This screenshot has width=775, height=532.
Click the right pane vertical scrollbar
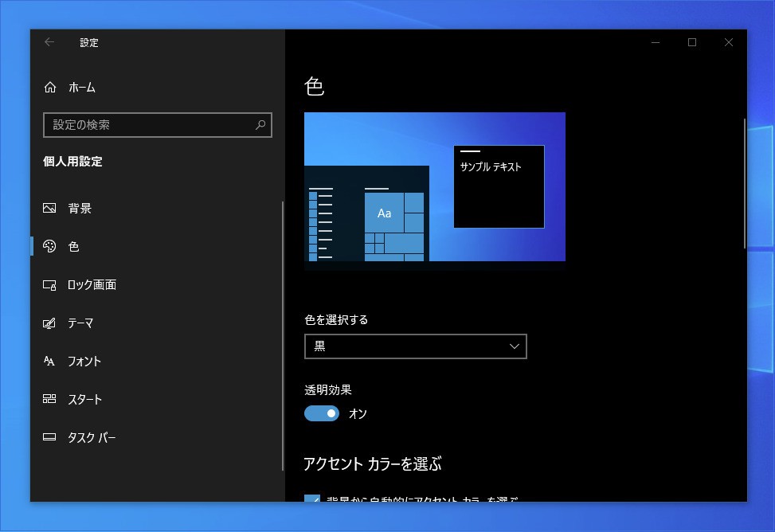click(x=745, y=184)
